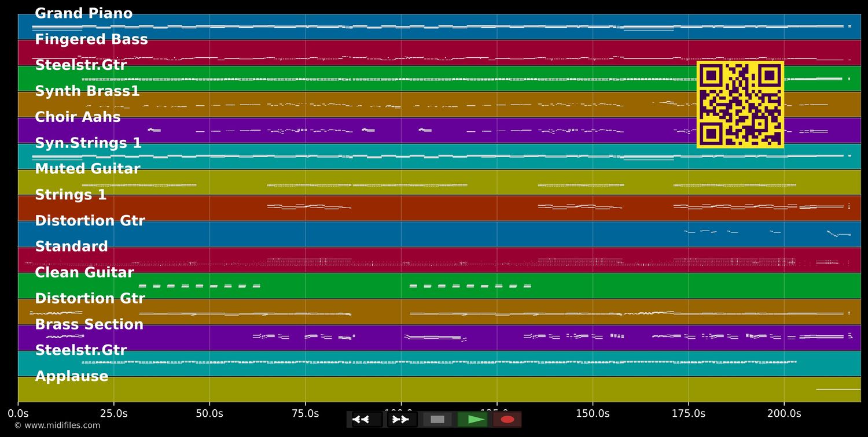The width and height of the screenshot is (868, 437).
Task: Toggle the Choir Aahs track
Action: click(x=78, y=117)
